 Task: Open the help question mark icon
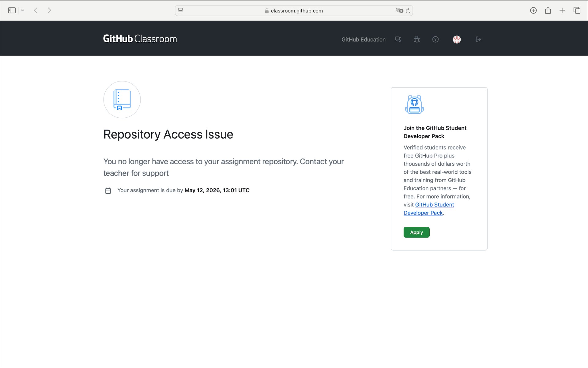(435, 39)
